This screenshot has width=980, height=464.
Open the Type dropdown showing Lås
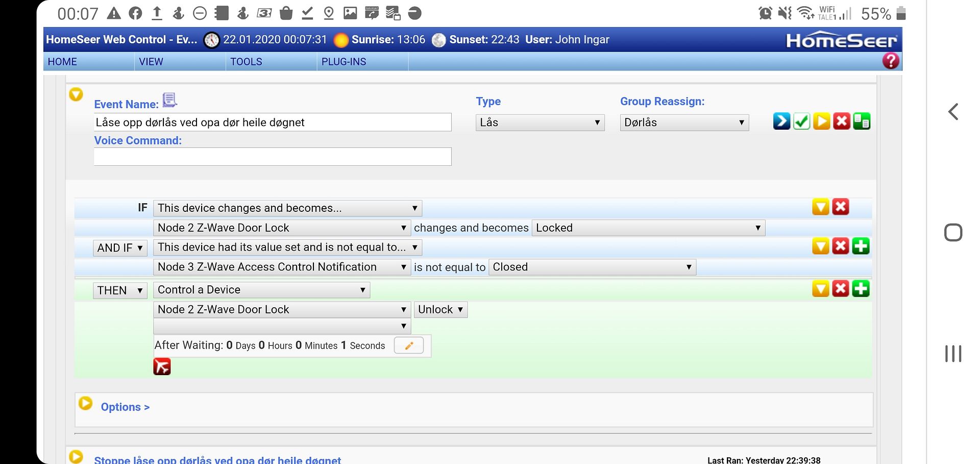click(540, 122)
